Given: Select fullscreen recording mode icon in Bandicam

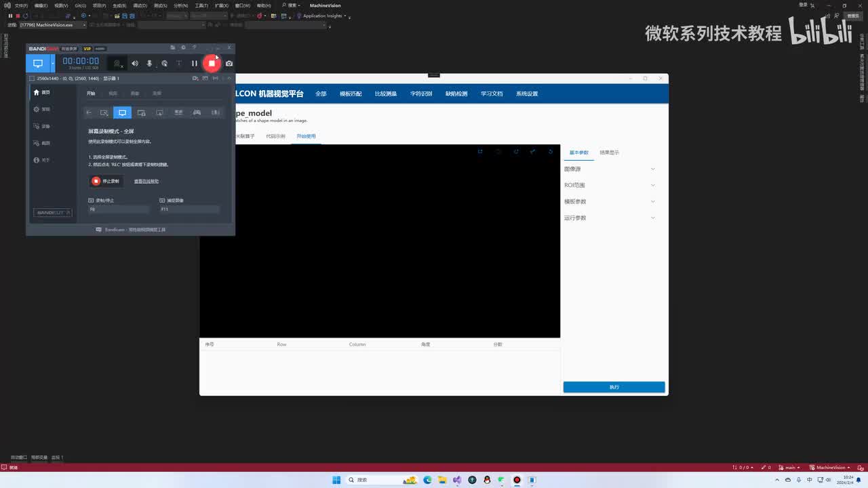Looking at the screenshot, I should (x=122, y=113).
